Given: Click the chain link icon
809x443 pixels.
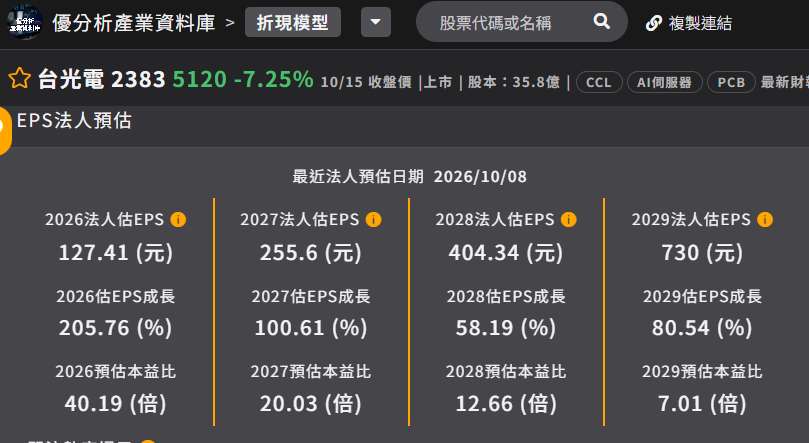Looking at the screenshot, I should [654, 23].
